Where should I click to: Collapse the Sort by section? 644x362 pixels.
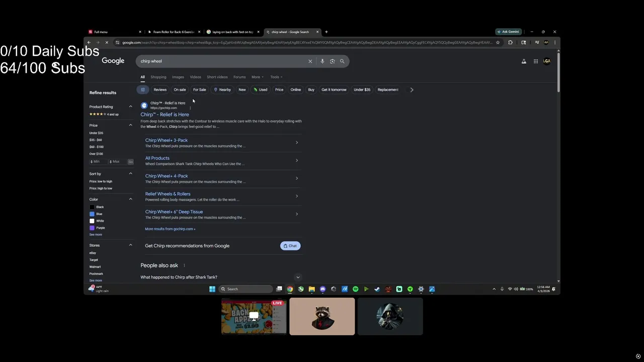[130, 173]
